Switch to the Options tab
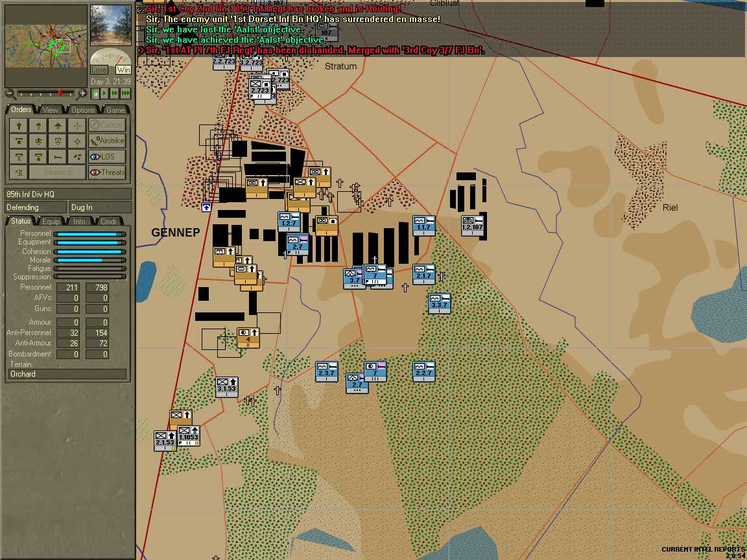 (x=83, y=110)
